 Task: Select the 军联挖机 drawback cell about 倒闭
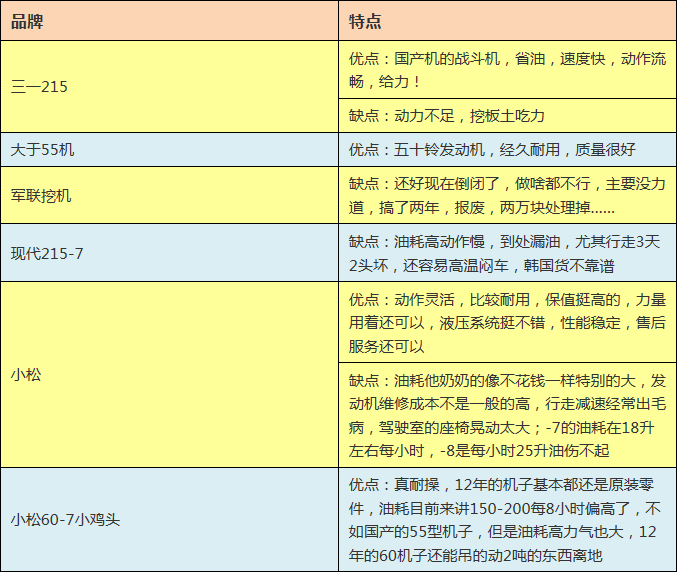coord(506,195)
